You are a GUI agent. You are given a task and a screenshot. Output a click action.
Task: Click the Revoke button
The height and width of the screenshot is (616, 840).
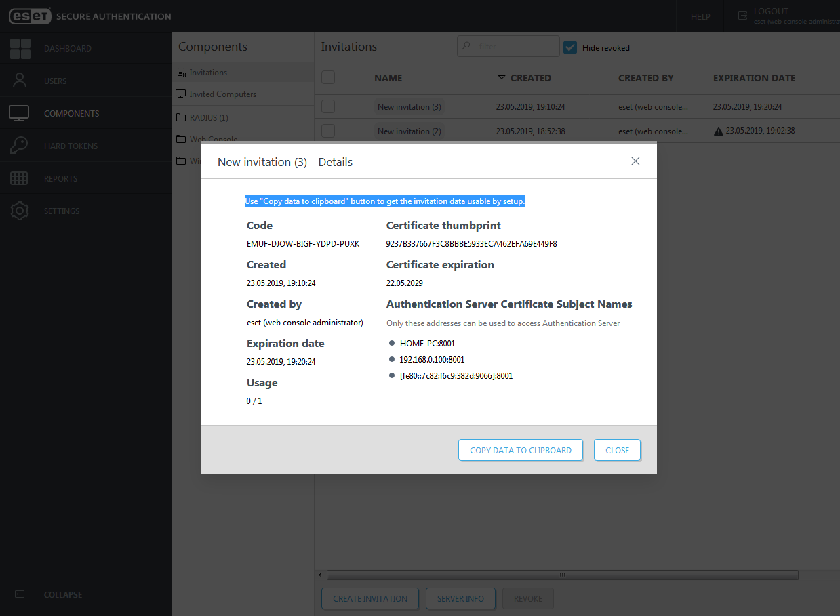528,598
